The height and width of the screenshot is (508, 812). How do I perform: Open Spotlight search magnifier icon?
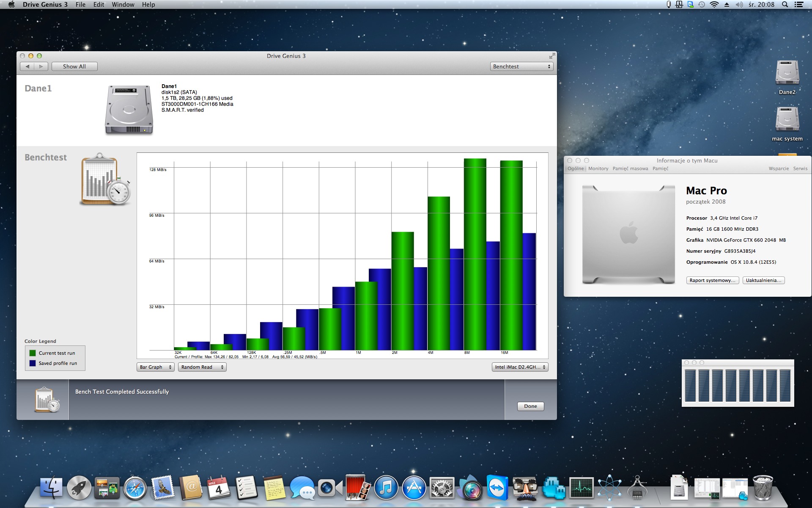coord(785,5)
